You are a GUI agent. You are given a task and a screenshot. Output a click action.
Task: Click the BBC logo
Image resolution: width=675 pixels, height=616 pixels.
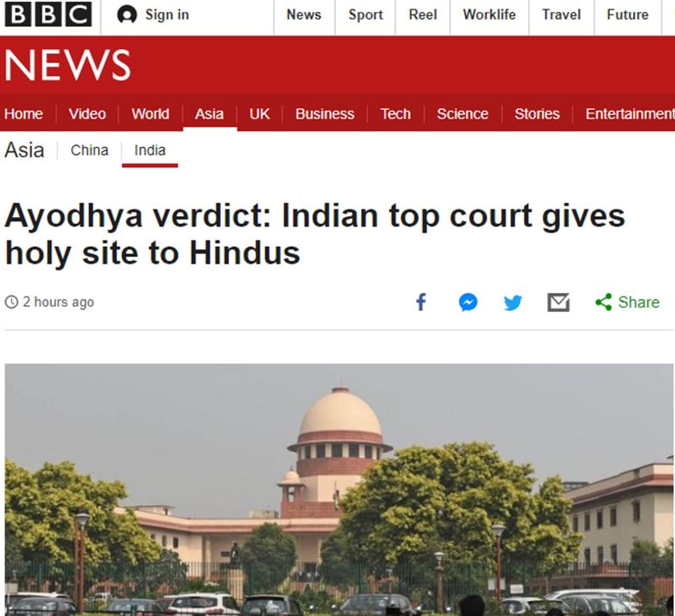[48, 15]
